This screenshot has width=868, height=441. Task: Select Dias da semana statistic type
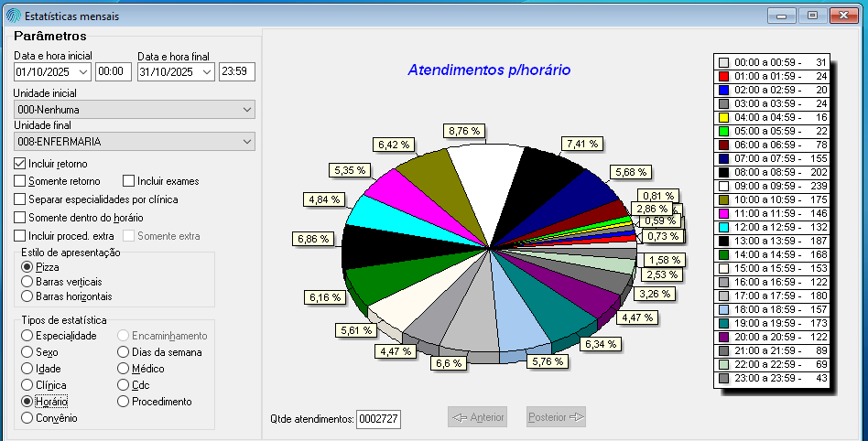125,352
